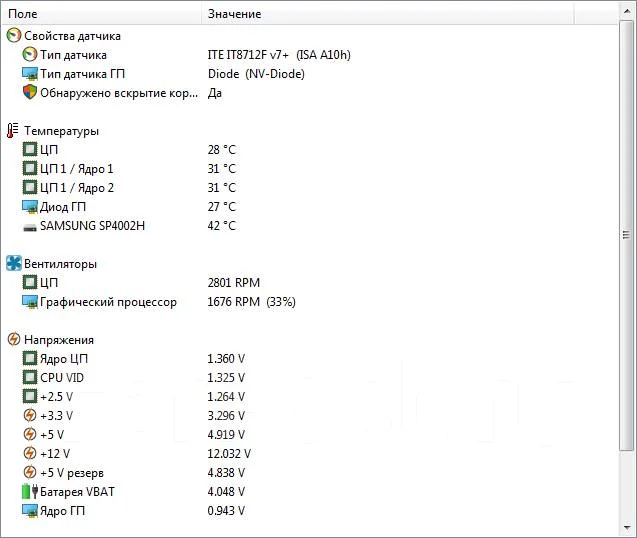Select the +5 V резерв label
This screenshot has width=637, height=538.
point(72,473)
